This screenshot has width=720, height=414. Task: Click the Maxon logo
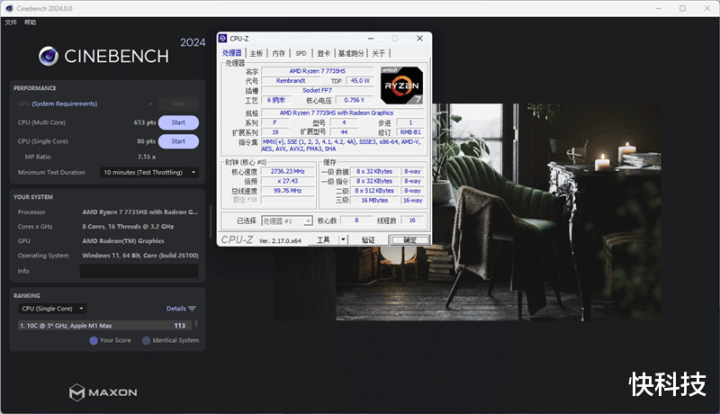click(x=103, y=392)
